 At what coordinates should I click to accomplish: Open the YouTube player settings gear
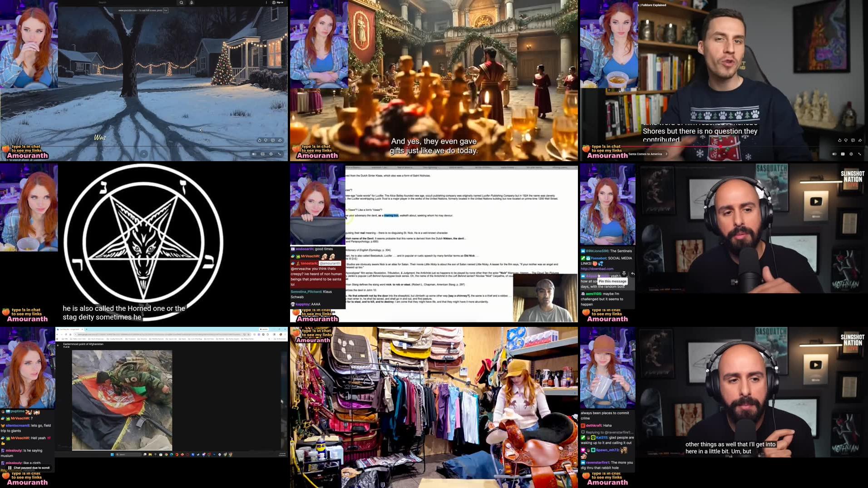point(271,154)
